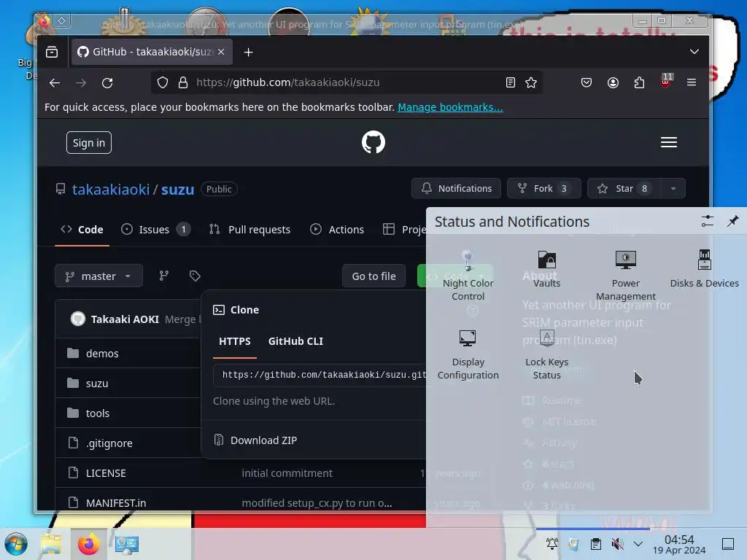Open the suzu folder in file list
747x560 pixels.
point(97,384)
